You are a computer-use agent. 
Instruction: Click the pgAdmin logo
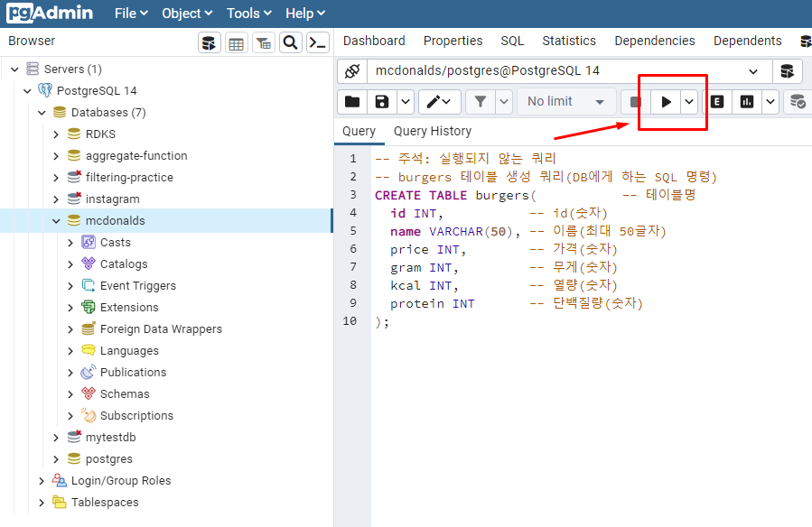pyautogui.click(x=50, y=13)
